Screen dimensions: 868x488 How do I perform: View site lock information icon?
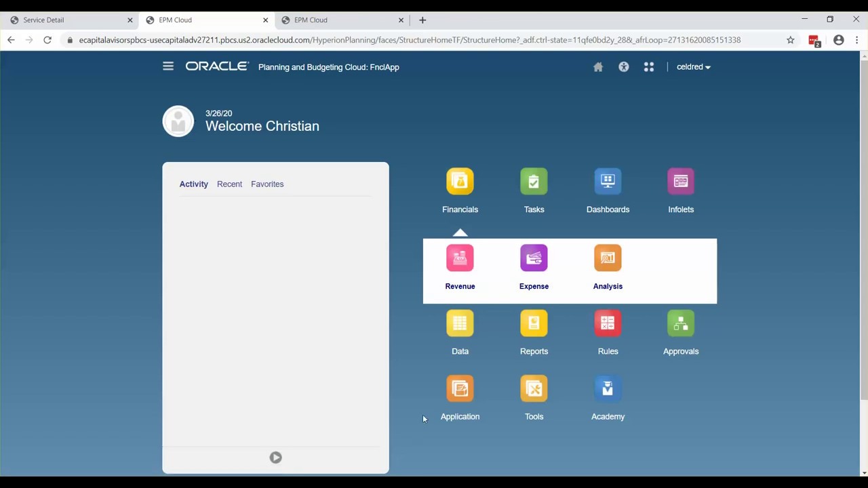pos(70,40)
